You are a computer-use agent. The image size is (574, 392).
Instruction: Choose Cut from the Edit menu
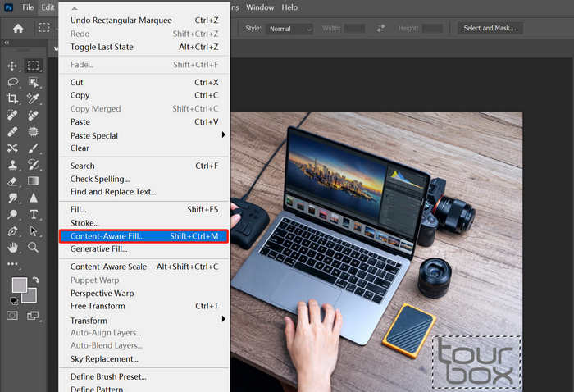click(144, 82)
